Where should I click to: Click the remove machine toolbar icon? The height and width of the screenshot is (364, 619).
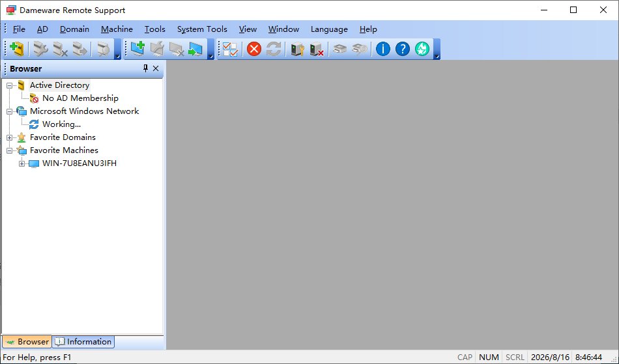point(177,49)
